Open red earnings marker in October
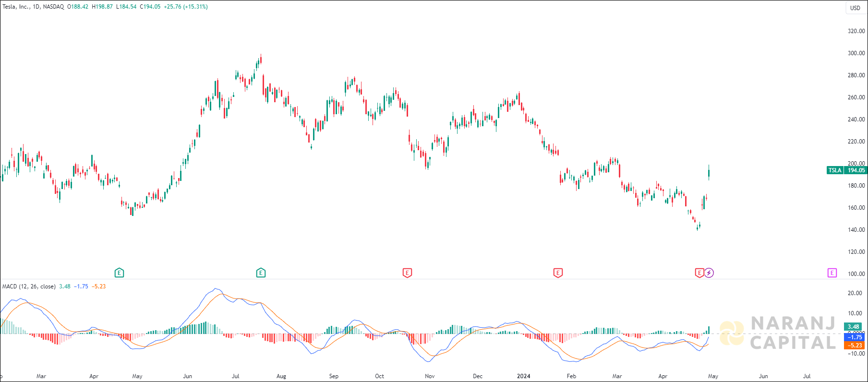Image resolution: width=868 pixels, height=382 pixels. 407,273
